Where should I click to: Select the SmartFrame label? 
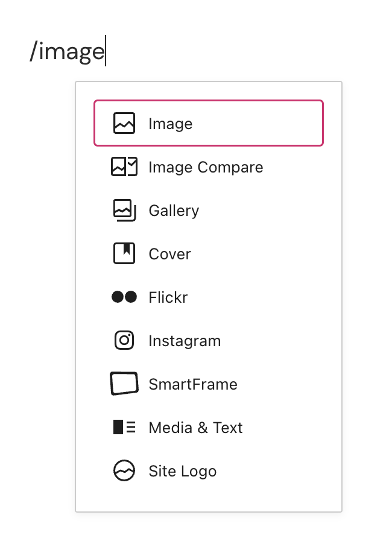[193, 384]
